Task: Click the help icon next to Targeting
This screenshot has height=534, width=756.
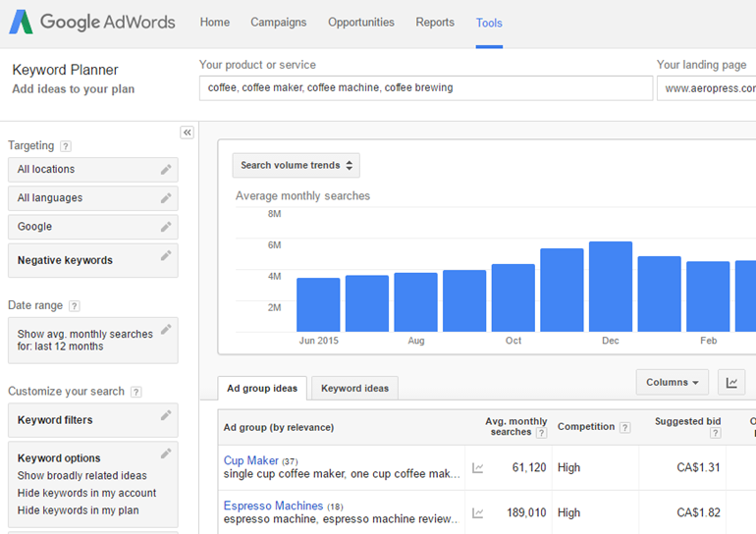Action: pyautogui.click(x=66, y=146)
